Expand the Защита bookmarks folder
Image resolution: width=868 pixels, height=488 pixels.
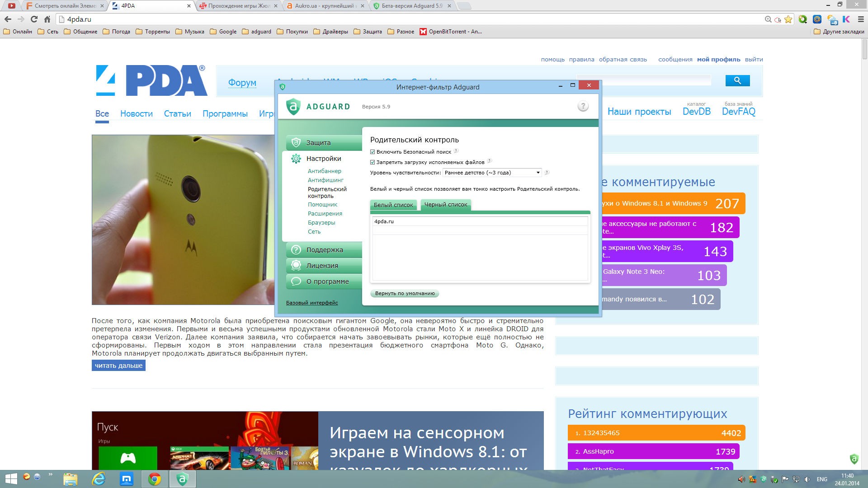point(368,32)
